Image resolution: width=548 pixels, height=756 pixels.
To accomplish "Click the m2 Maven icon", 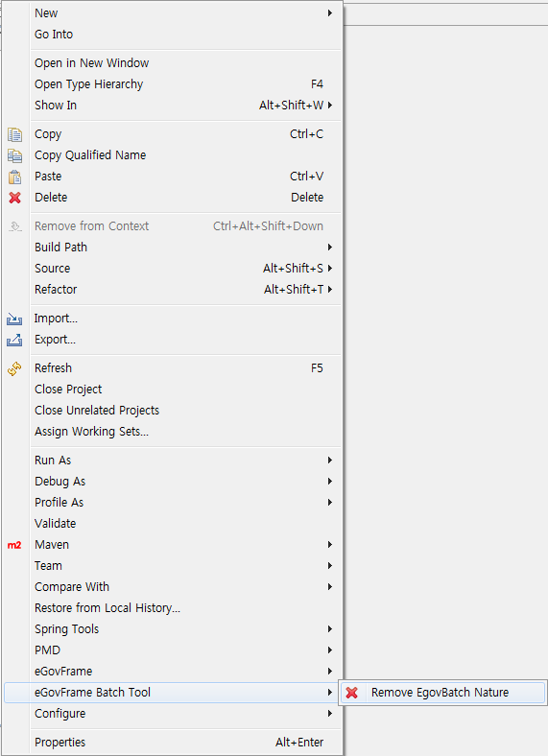I will tap(14, 545).
